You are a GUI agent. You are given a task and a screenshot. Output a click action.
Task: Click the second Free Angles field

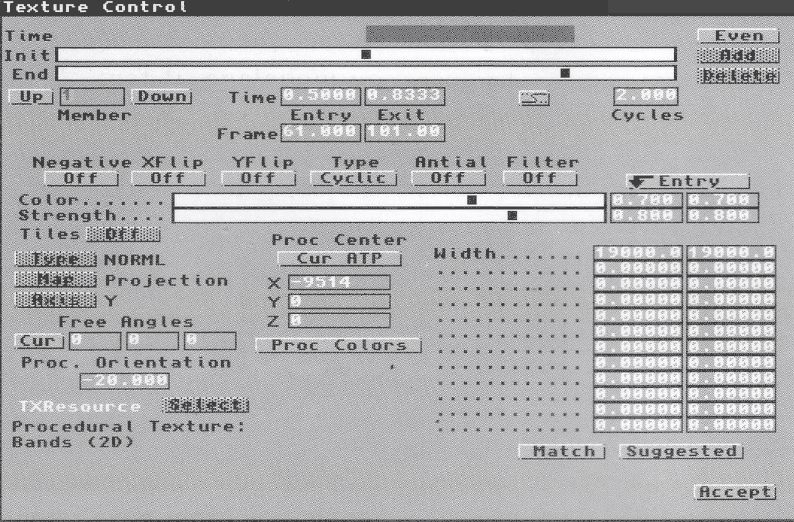click(152, 341)
